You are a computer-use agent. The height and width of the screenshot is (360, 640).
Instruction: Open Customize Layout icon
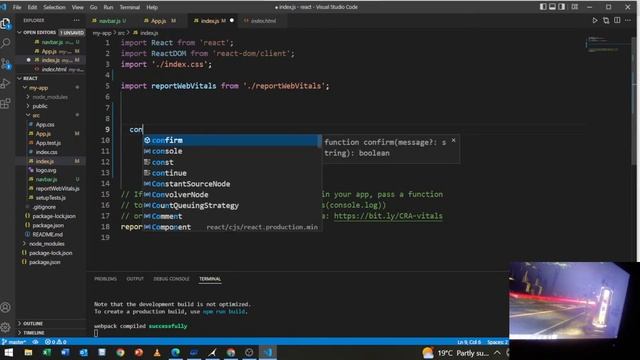pos(575,7)
